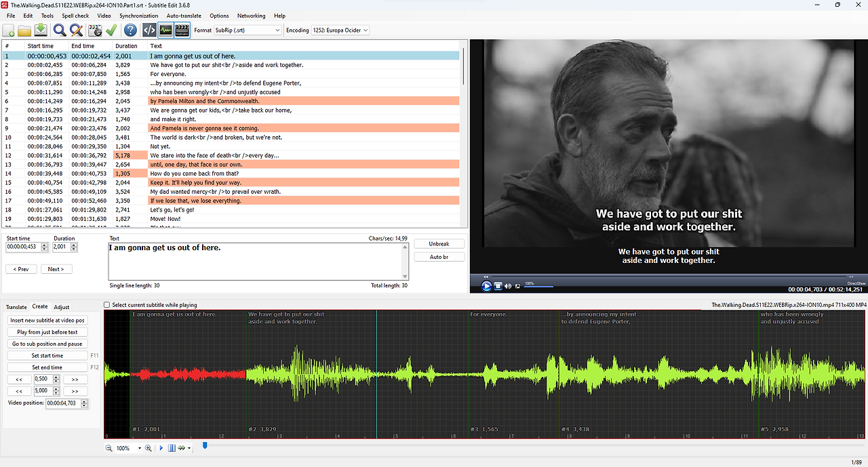Open the Spell check menu
Image resolution: width=868 pixels, height=467 pixels.
point(75,16)
